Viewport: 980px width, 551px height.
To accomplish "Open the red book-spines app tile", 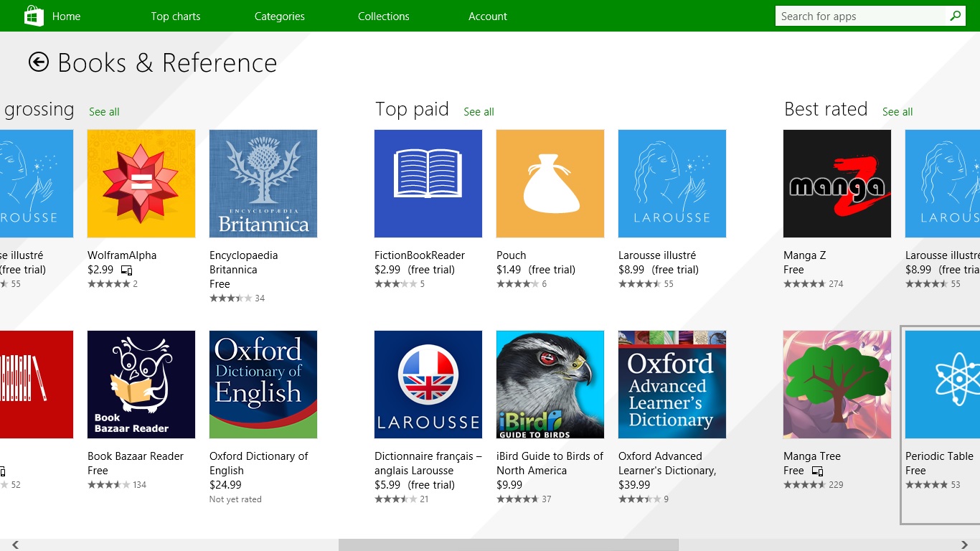I will pyautogui.click(x=37, y=385).
